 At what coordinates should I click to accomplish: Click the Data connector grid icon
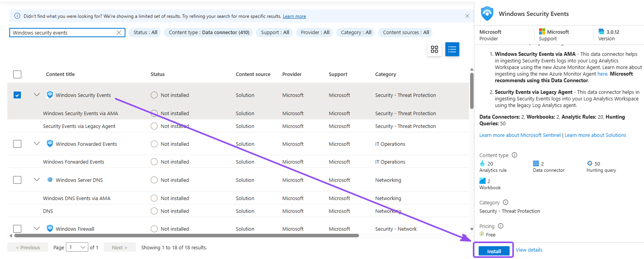[x=536, y=164]
